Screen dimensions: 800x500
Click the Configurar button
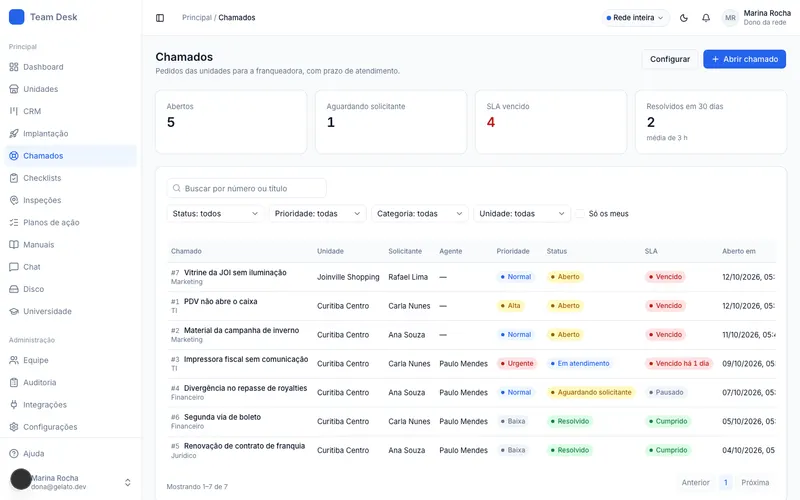(x=669, y=59)
